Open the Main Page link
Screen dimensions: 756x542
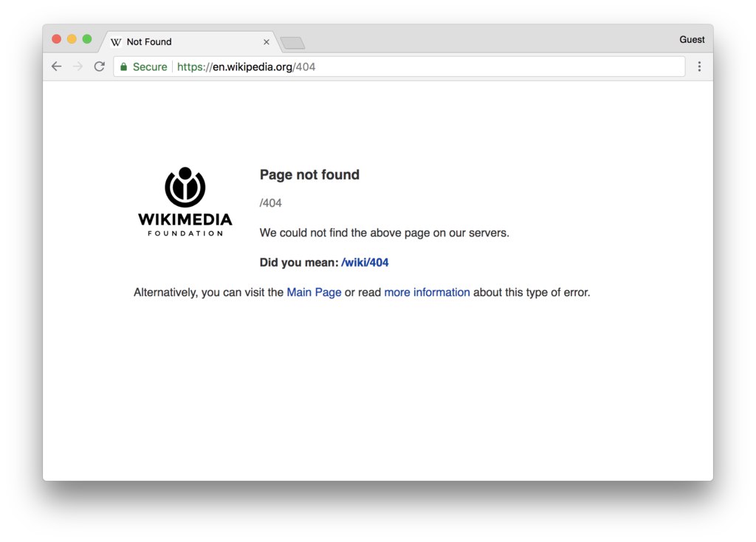tap(314, 292)
